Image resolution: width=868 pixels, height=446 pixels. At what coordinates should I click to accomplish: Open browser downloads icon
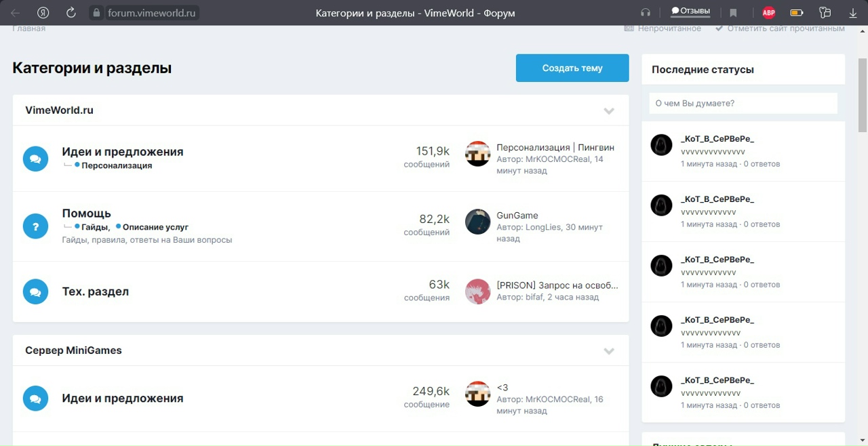tap(853, 13)
